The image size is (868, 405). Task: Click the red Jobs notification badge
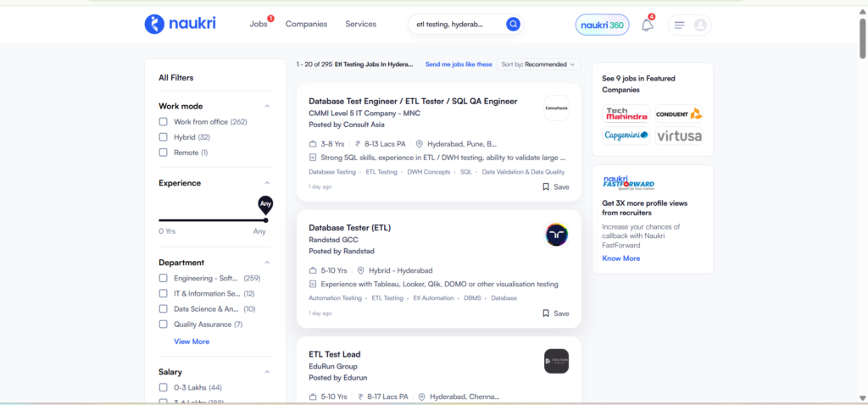270,19
